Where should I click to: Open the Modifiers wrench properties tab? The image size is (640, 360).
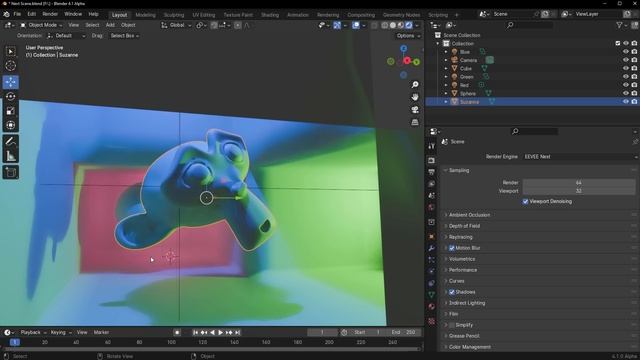pyautogui.click(x=431, y=248)
